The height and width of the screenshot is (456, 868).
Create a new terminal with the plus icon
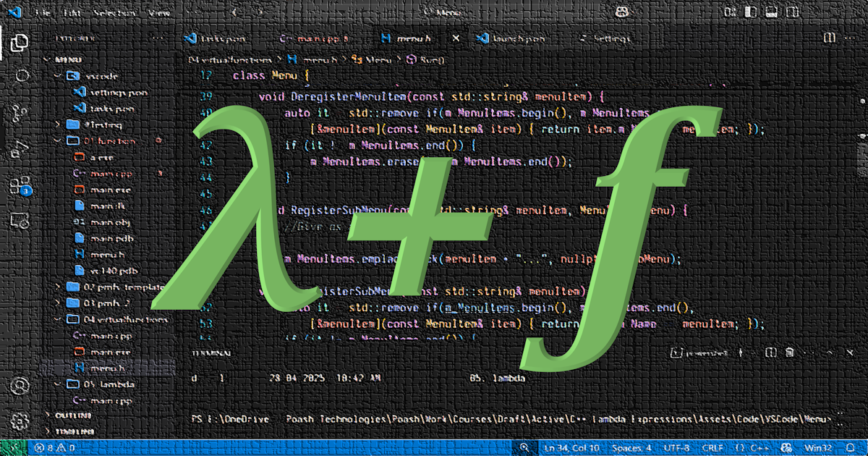tap(741, 353)
